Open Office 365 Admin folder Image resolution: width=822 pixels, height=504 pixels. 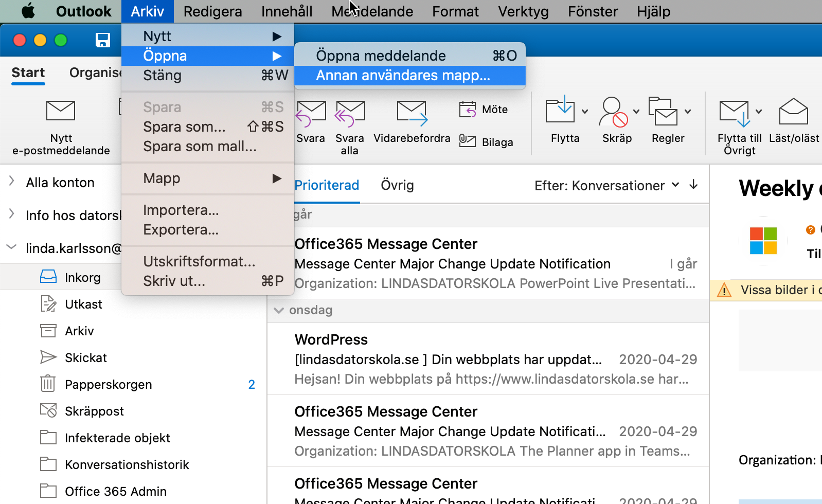[133, 491]
